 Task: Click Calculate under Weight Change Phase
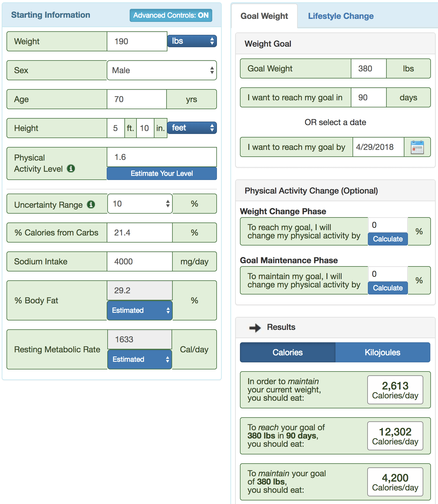(388, 239)
